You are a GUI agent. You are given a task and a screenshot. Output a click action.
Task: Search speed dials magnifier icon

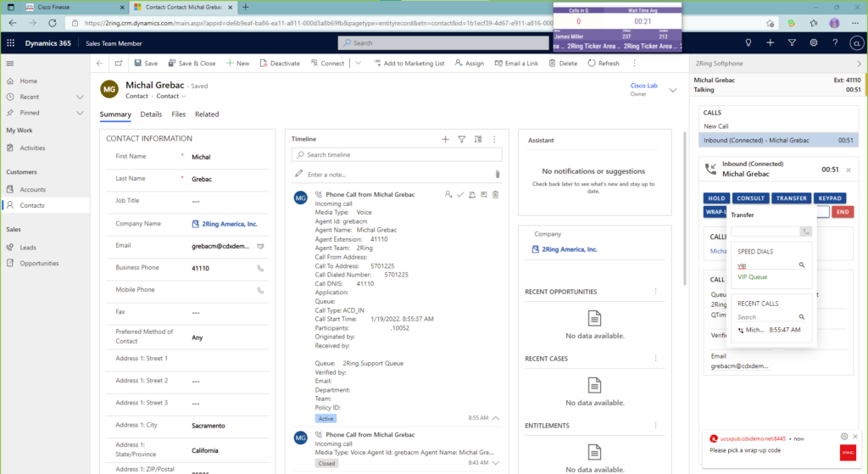(802, 265)
